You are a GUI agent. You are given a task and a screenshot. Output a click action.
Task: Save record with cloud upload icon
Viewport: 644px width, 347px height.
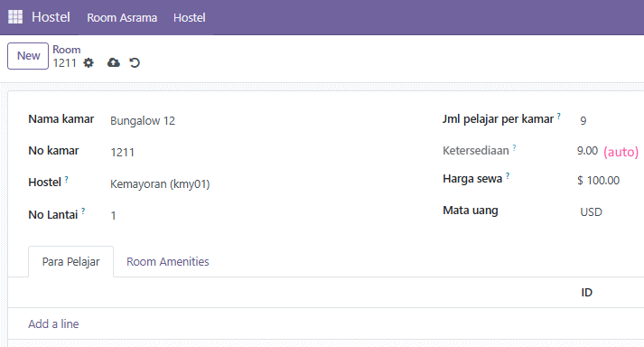click(x=114, y=62)
